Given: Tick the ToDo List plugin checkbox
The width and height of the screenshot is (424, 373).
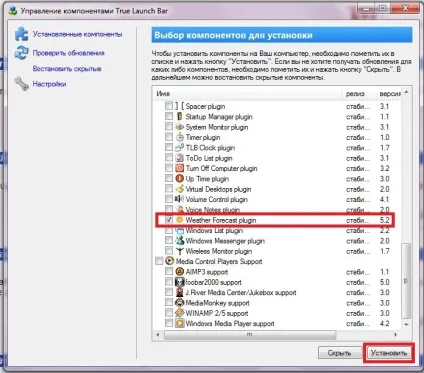Looking at the screenshot, I should click(169, 158).
